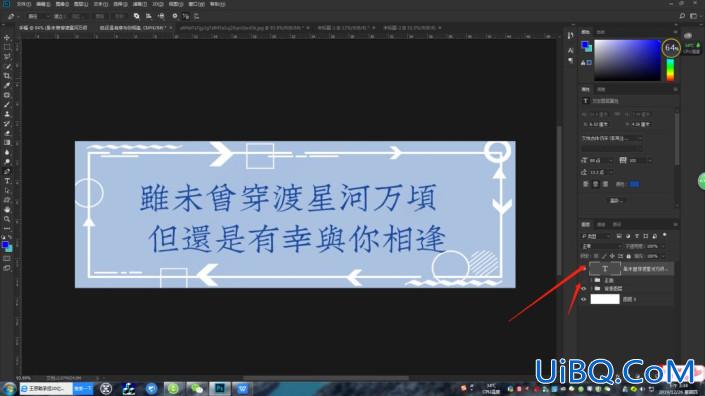705x396 pixels.
Task: Switch to the Swatches tab beside Color
Action: point(601,32)
